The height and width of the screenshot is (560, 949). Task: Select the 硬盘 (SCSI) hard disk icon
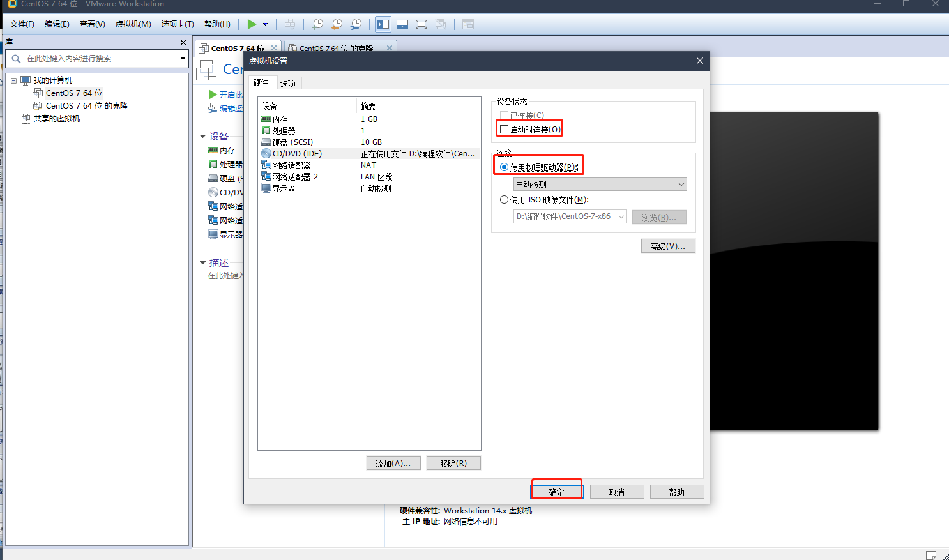[x=266, y=142]
